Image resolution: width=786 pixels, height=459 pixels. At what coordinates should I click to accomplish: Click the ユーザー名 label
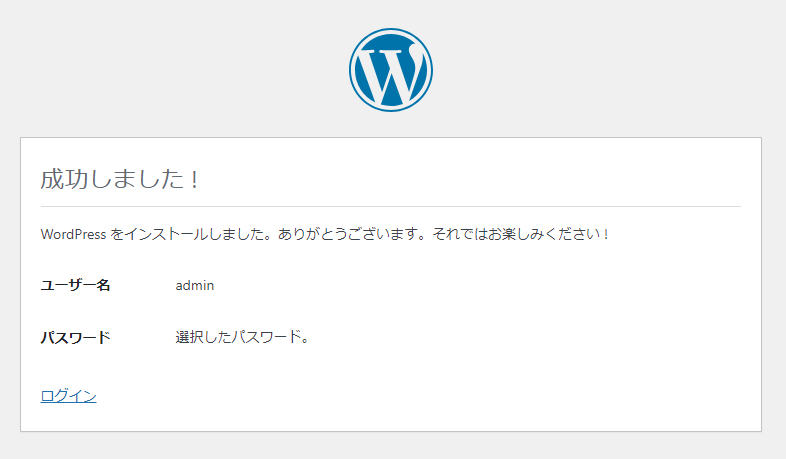(x=75, y=285)
